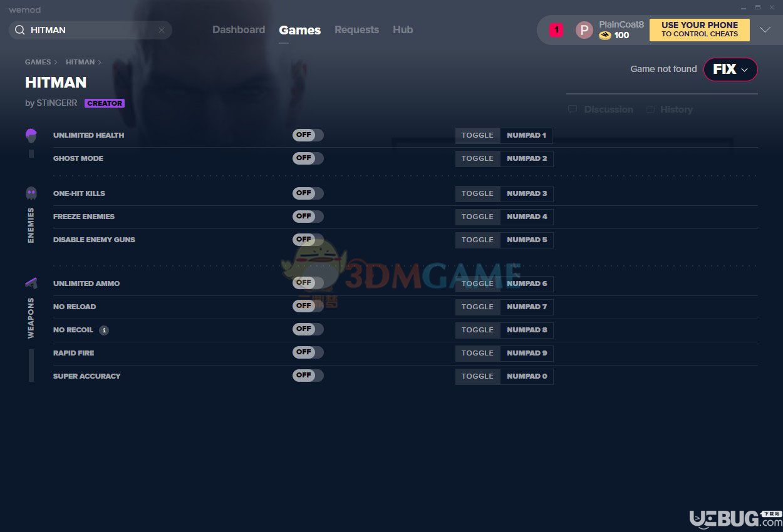Image resolution: width=783 pixels, height=532 pixels.
Task: Edit the NUMPAD 0 hotkey binding
Action: coord(527,376)
